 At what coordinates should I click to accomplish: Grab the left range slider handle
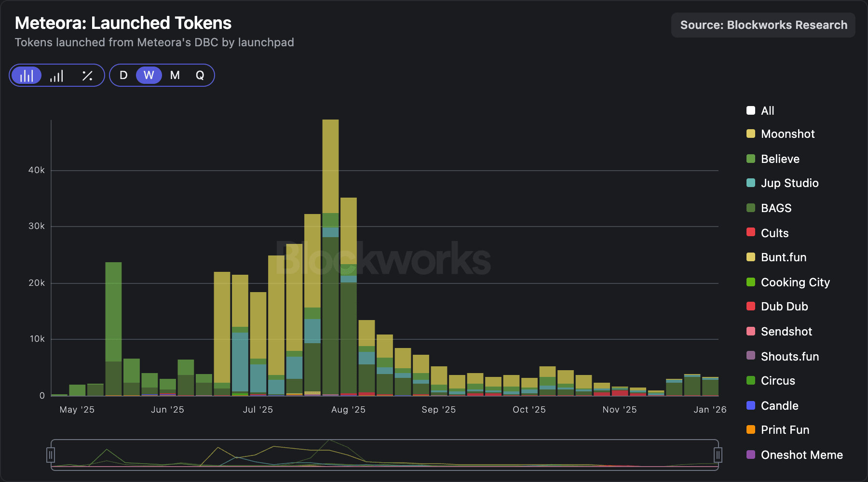[x=51, y=455]
